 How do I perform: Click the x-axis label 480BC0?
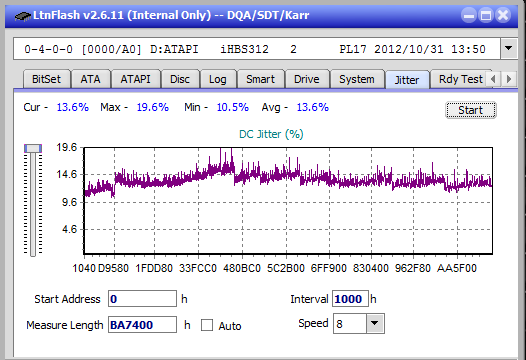242,268
